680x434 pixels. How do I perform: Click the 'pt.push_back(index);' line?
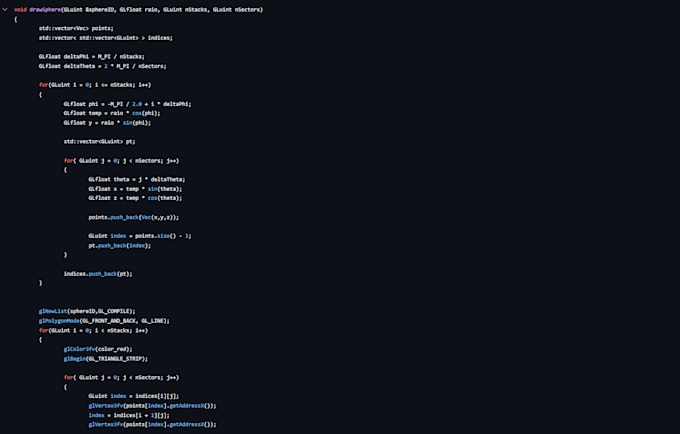tap(120, 246)
